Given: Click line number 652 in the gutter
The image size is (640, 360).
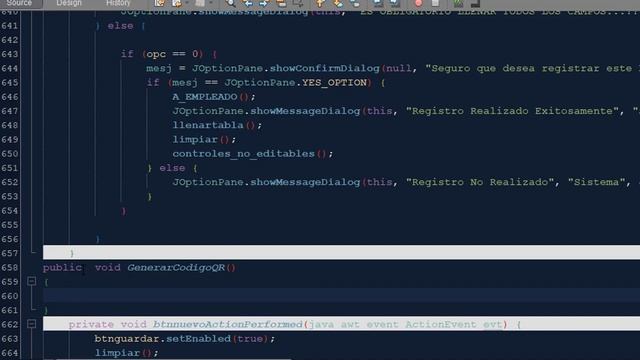Looking at the screenshot, I should tap(10, 182).
